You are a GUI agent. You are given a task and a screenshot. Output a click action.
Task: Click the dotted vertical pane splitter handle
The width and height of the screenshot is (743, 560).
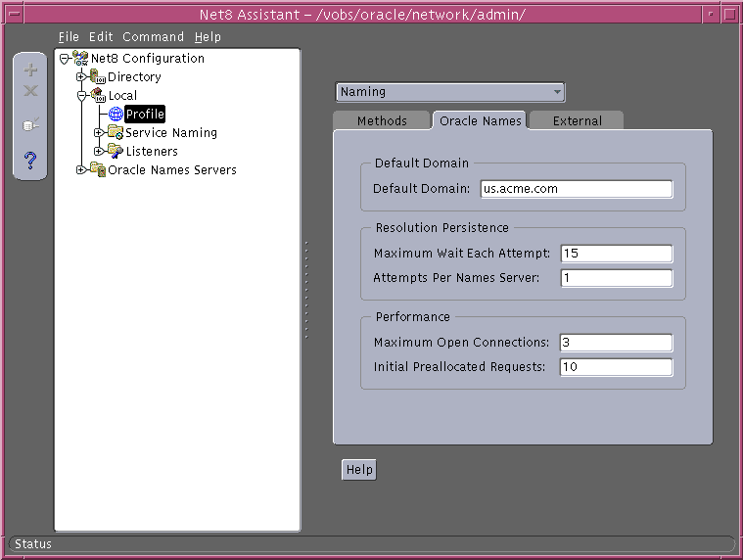[x=306, y=291]
